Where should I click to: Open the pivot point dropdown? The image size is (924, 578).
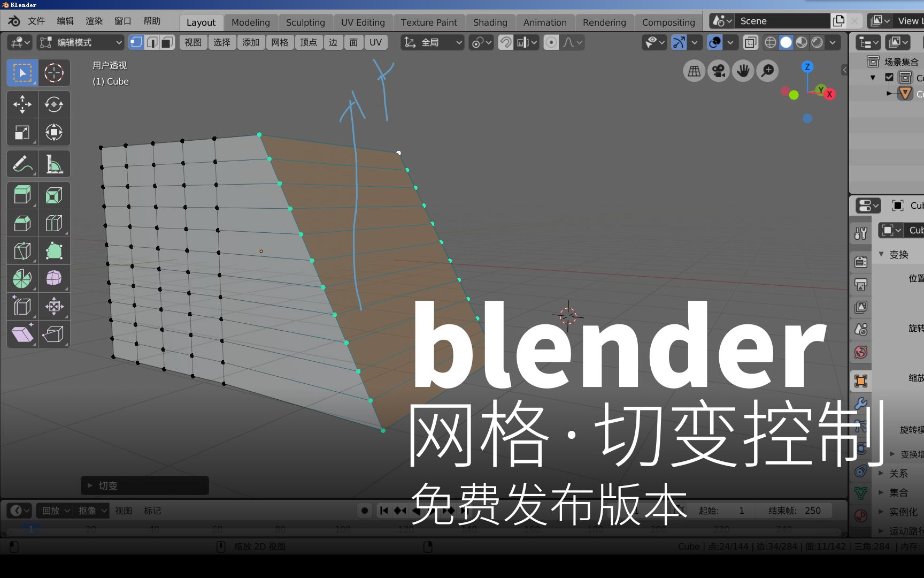pos(481,42)
